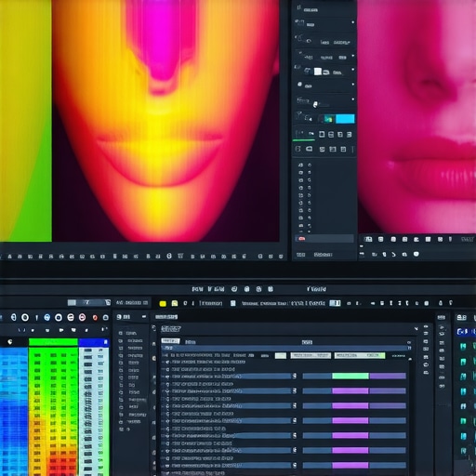476x476 pixels.
Task: Open the pale yellow note icon beside yellow square
Action: [175, 303]
